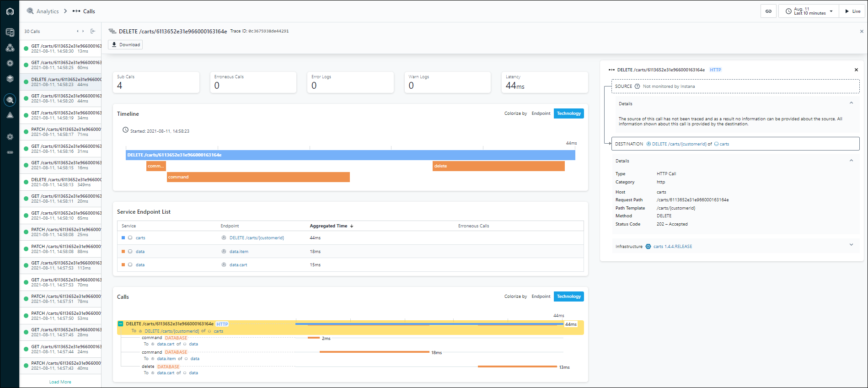Open the Instana home logo
This screenshot has width=868, height=388.
pyautogui.click(x=10, y=11)
